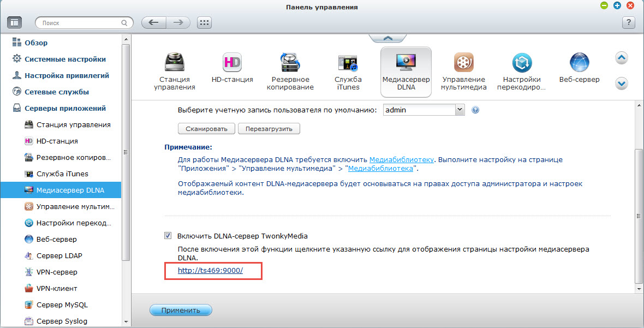Image resolution: width=644 pixels, height=328 pixels.
Task: Click the Применить button
Action: tap(181, 310)
